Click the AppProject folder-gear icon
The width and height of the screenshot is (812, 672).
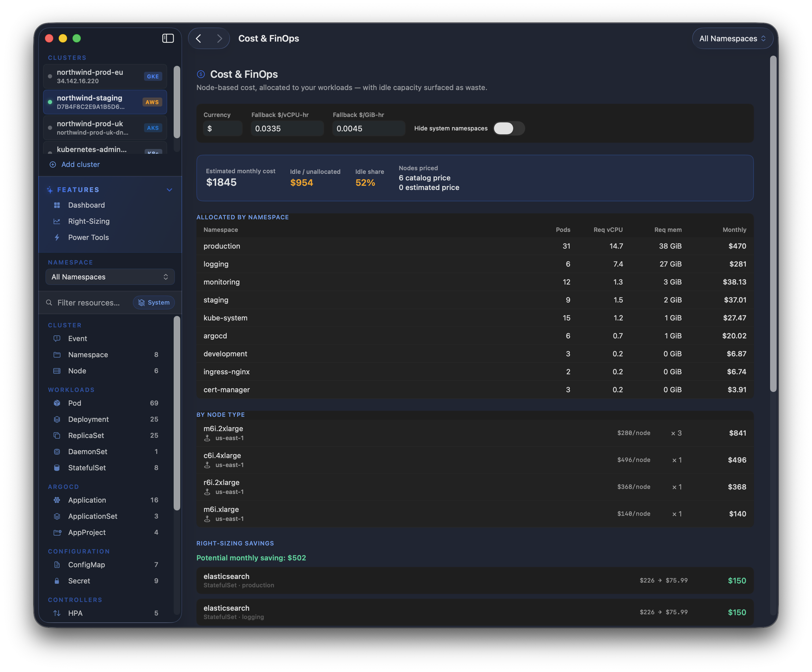coord(57,533)
